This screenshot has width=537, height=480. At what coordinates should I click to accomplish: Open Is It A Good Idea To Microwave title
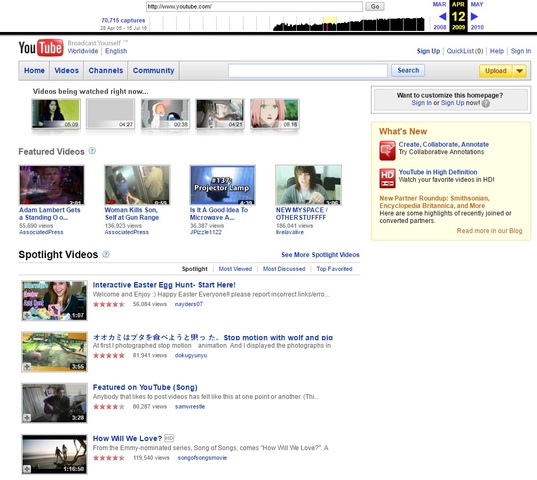tap(219, 214)
